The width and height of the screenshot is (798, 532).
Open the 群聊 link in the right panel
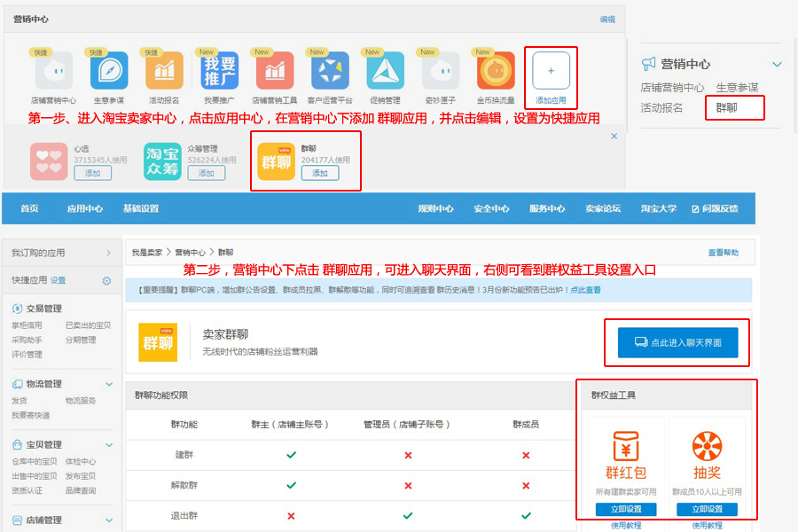pos(726,107)
